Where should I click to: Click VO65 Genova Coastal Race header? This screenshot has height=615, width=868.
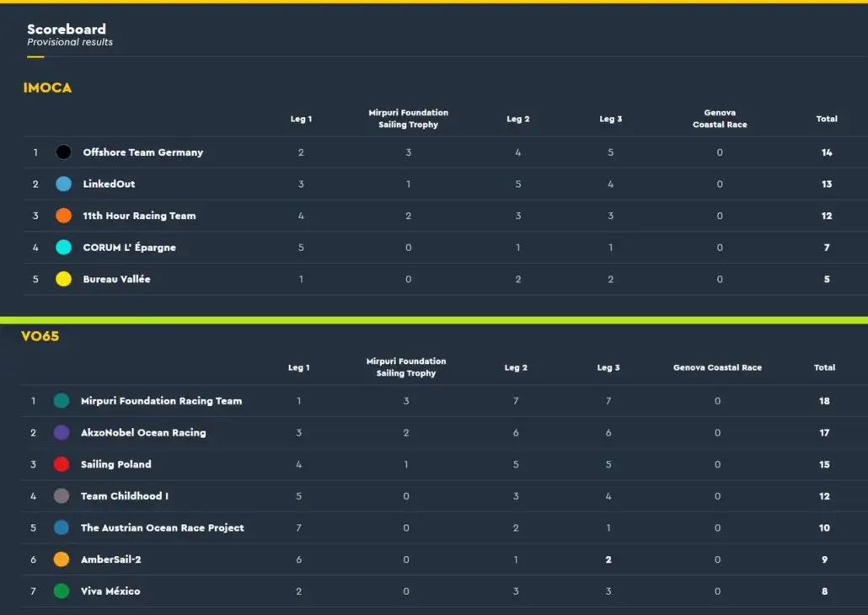717,367
